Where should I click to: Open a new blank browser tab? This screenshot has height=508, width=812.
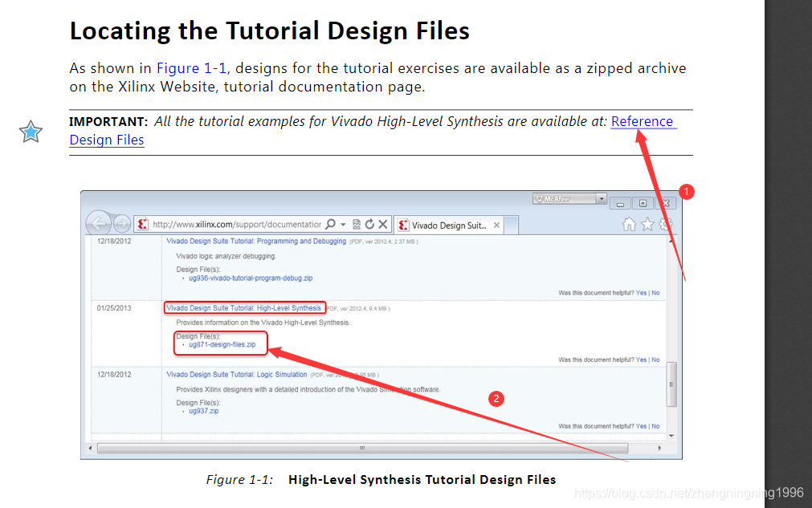511,225
